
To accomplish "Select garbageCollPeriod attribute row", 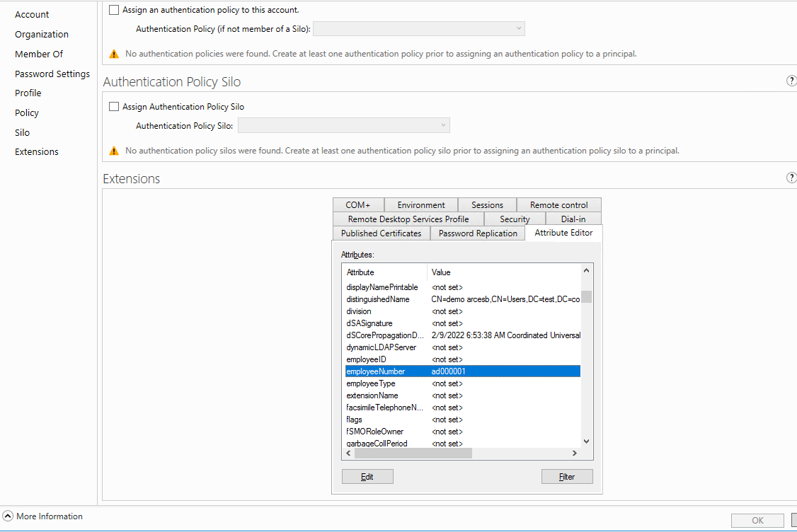I will point(462,443).
